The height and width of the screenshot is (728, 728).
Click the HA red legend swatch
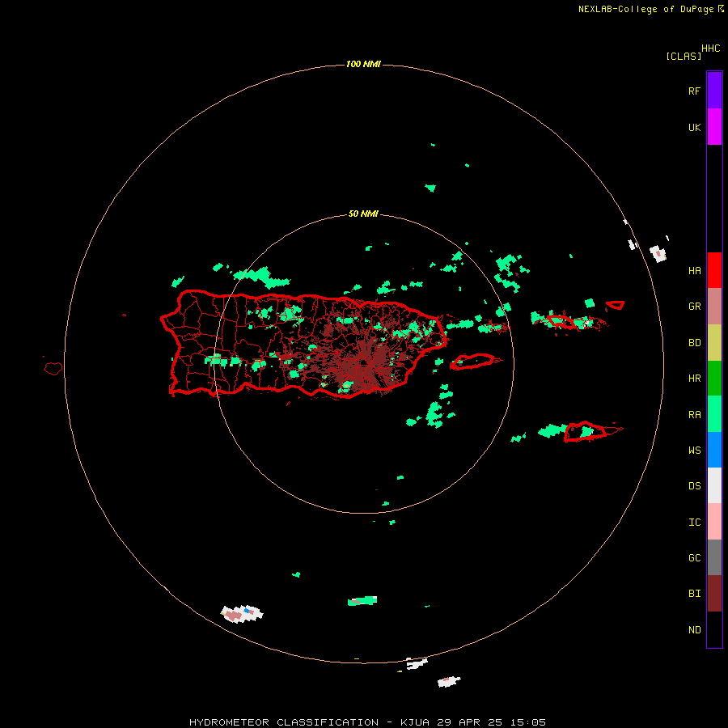point(714,270)
